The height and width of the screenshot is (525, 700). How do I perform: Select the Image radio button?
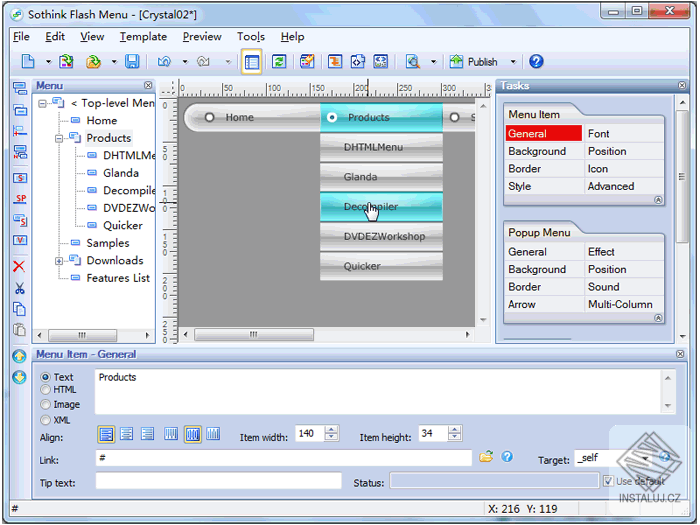point(46,405)
